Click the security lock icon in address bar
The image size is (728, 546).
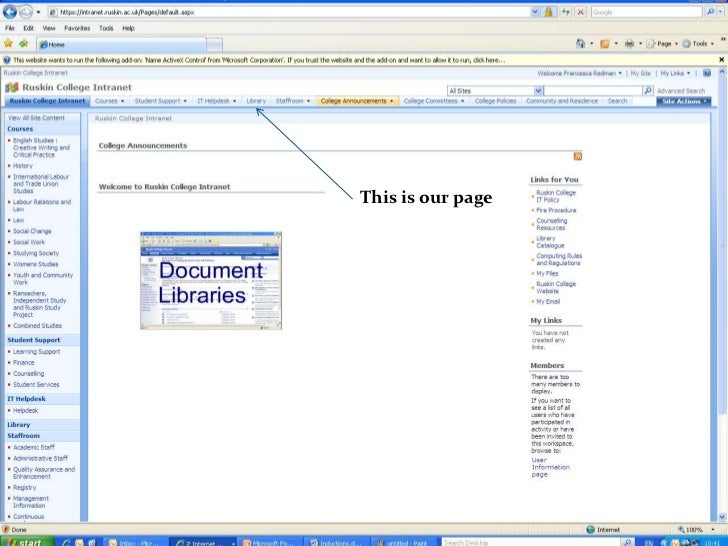[549, 12]
